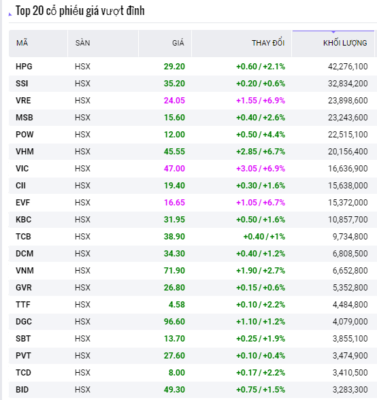
Task: Click the MÃ column header
Action: click(22, 43)
